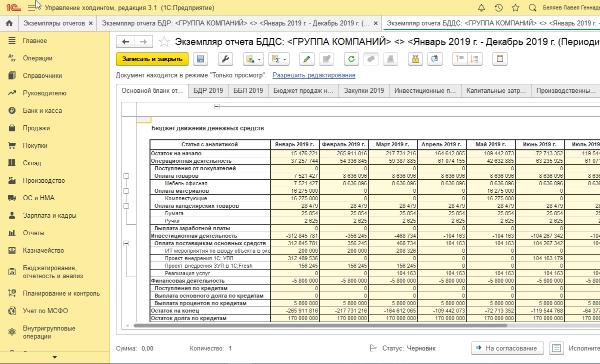Collapse the Оплата канцелярских товаров group
The width and height of the screenshot is (600, 364).
click(x=126, y=206)
